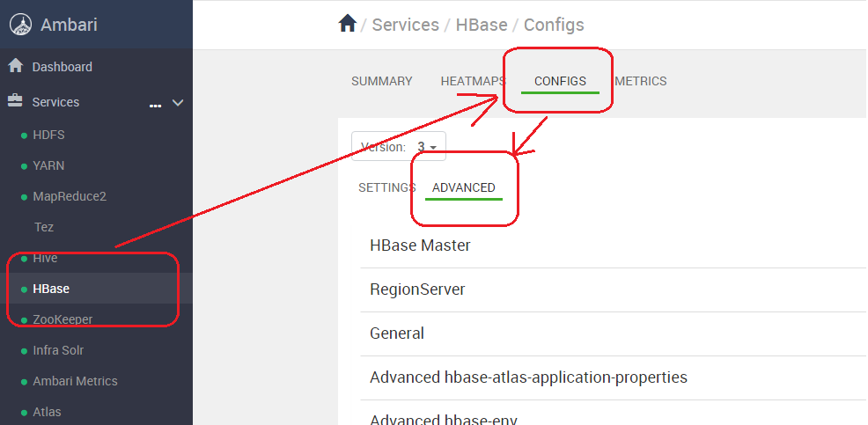Expand the RegionServer config section
Image resolution: width=868 pixels, height=425 pixels.
(417, 289)
